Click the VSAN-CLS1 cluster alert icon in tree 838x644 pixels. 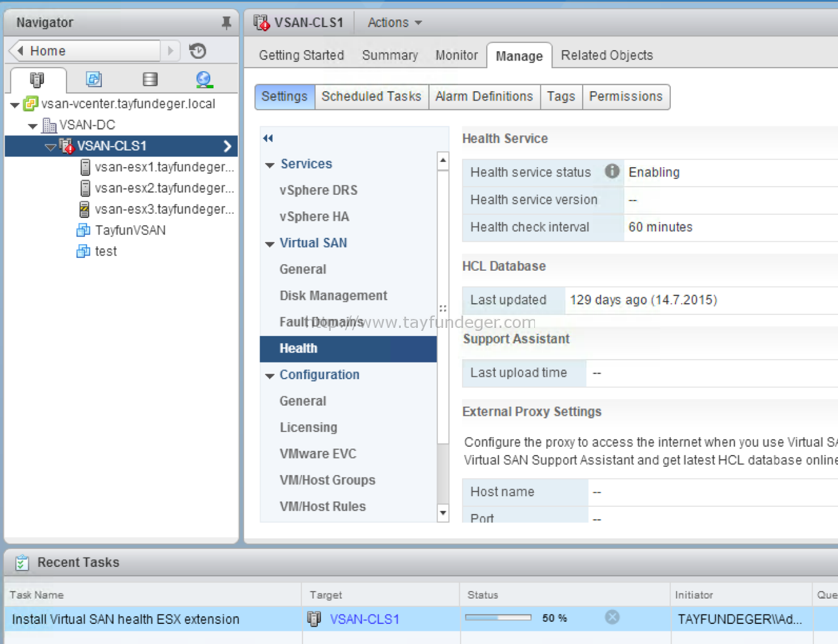[66, 145]
